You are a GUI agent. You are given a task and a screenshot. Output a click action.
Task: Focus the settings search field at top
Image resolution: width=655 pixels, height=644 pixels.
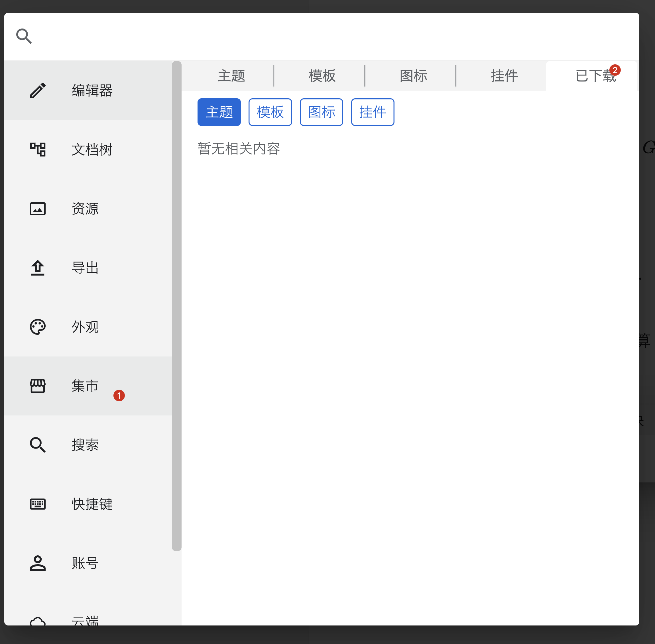point(325,36)
